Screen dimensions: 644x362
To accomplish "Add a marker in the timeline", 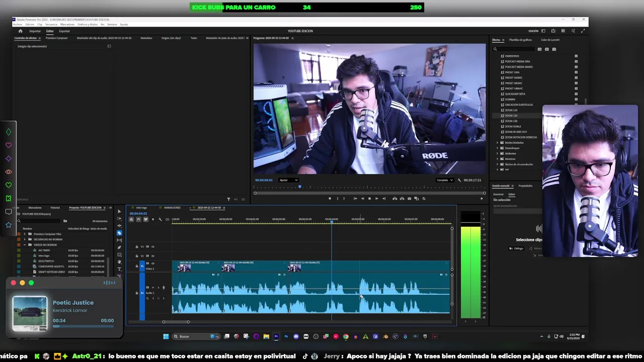I will click(x=153, y=219).
